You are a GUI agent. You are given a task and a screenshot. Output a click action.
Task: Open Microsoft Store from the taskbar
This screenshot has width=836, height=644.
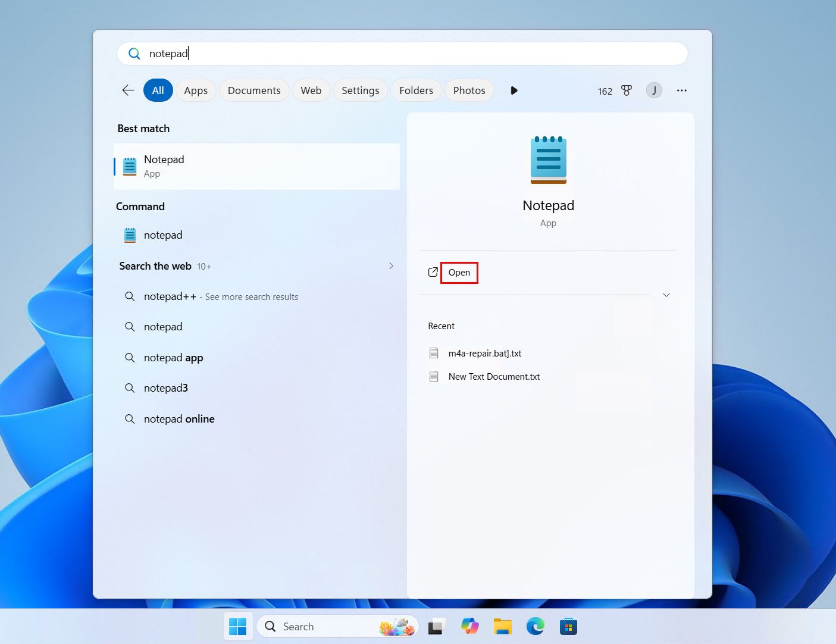pos(568,627)
